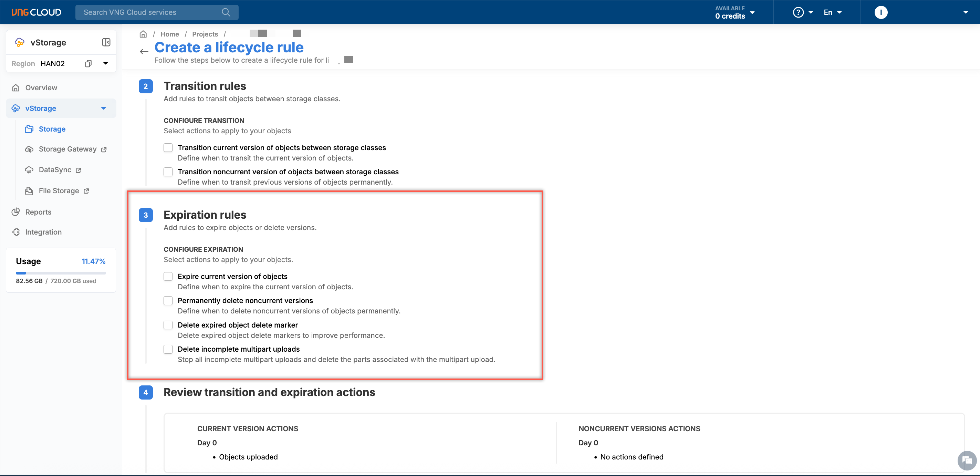Go to Integration sidebar item

pyautogui.click(x=43, y=232)
